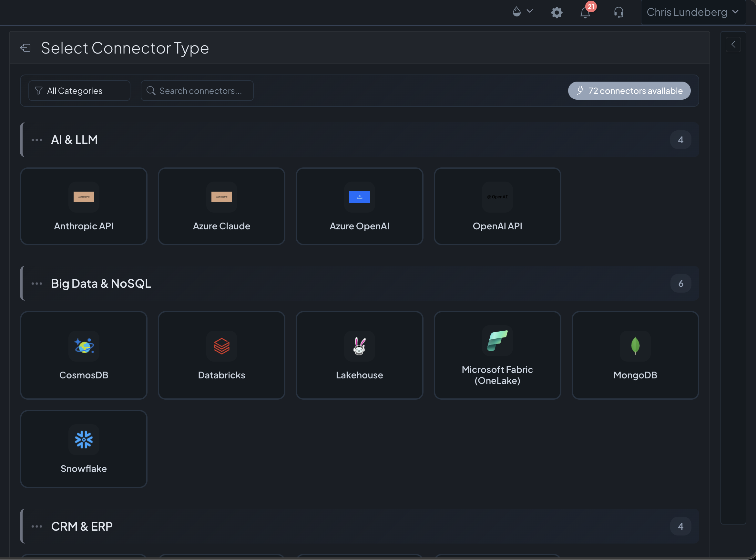Select the Anthropic API connector logo
This screenshot has height=560, width=756.
tap(84, 197)
